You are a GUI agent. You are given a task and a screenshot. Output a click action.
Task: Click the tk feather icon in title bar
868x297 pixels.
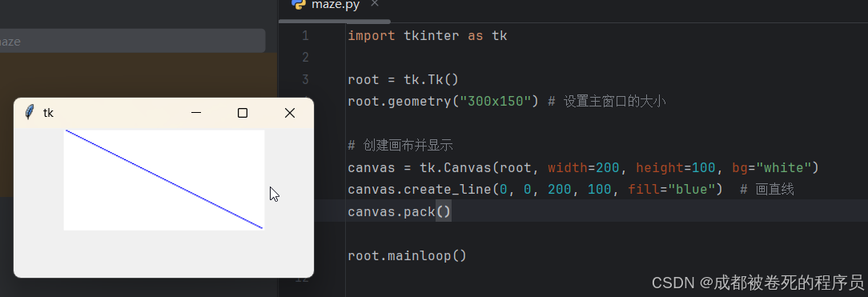coord(30,113)
